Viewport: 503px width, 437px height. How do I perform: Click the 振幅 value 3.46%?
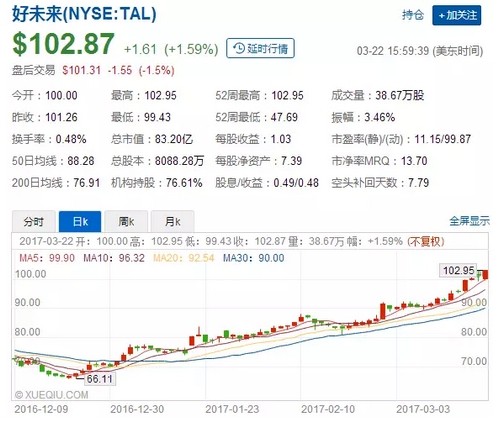coord(380,117)
